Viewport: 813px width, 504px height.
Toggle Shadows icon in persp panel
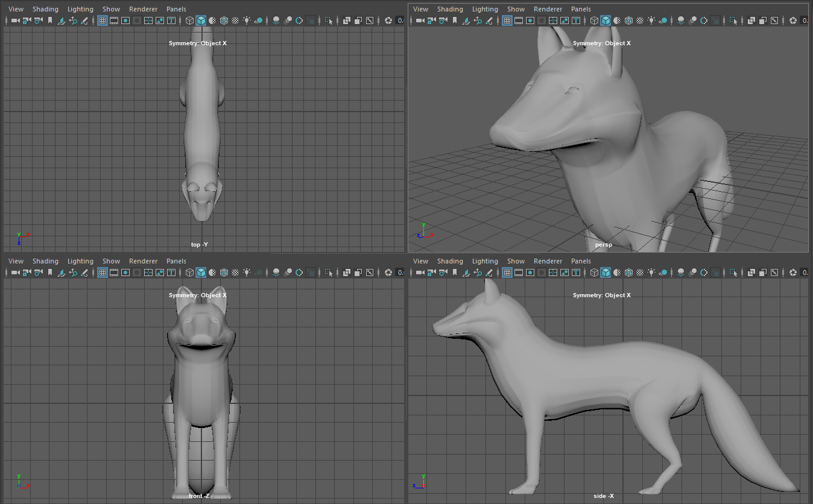(663, 20)
